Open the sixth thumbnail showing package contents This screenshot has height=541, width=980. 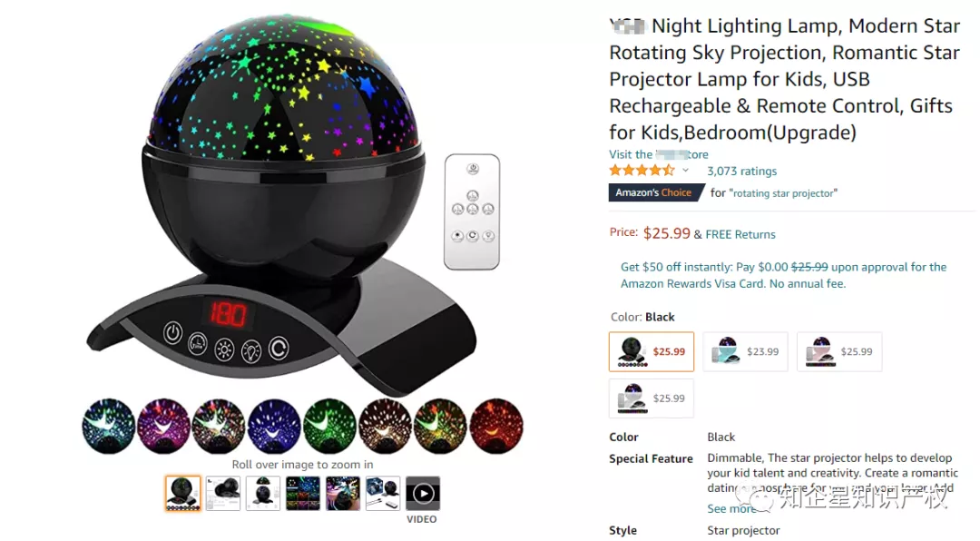click(x=383, y=494)
